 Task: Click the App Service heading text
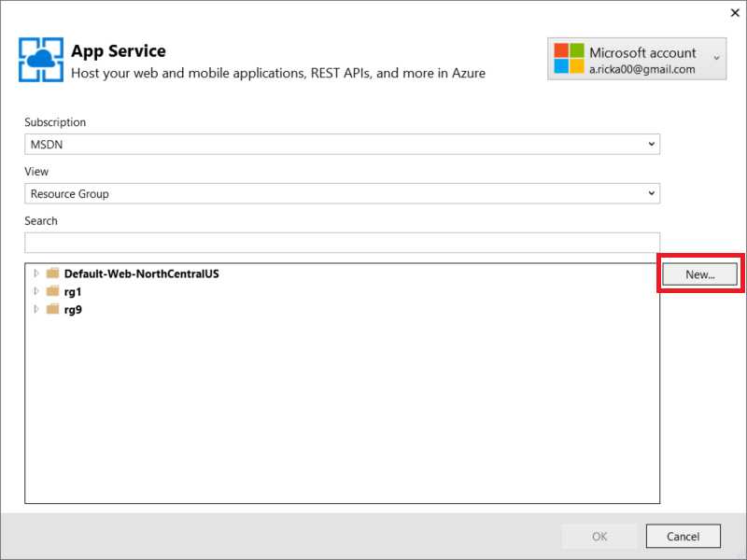119,51
